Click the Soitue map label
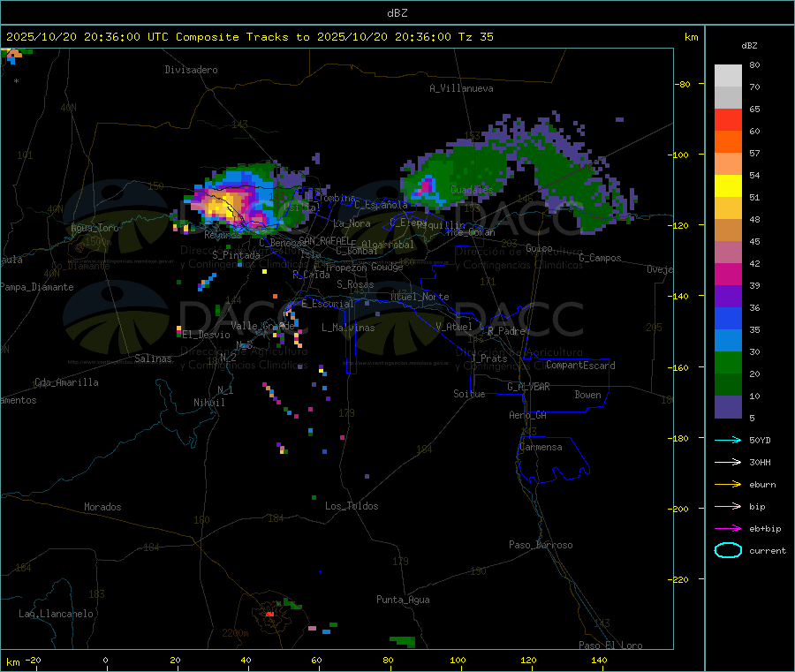 pyautogui.click(x=469, y=394)
